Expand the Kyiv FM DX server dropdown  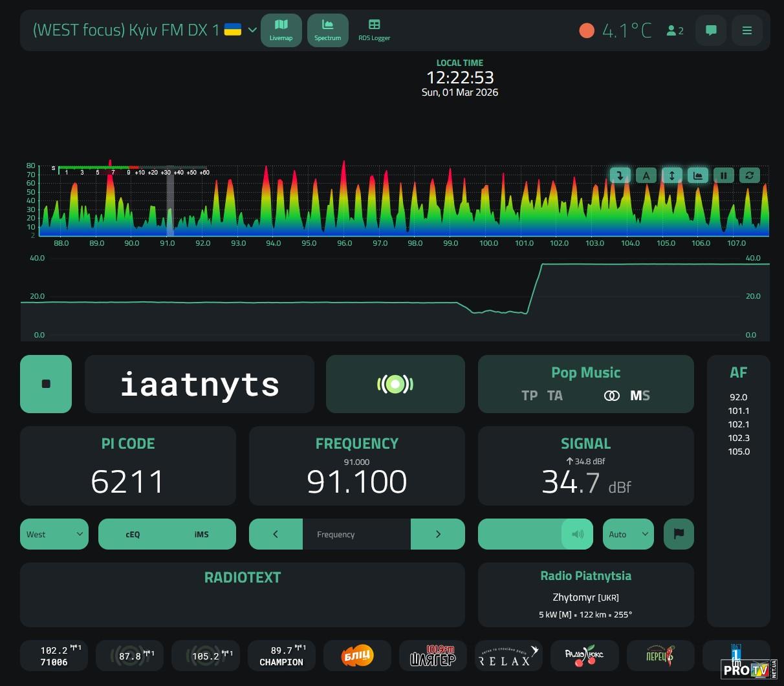coord(252,30)
